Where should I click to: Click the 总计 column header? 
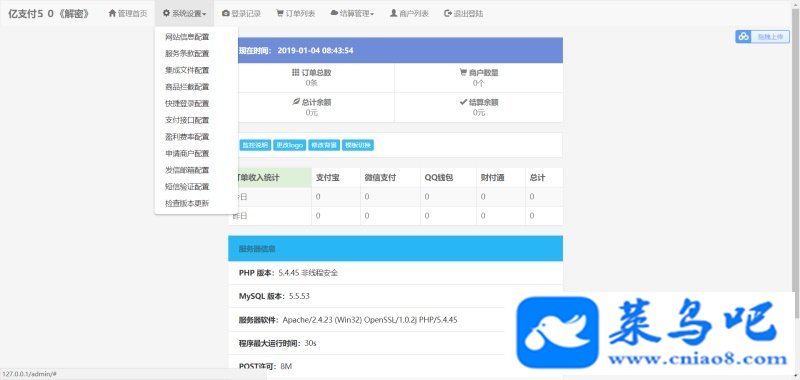pos(537,178)
